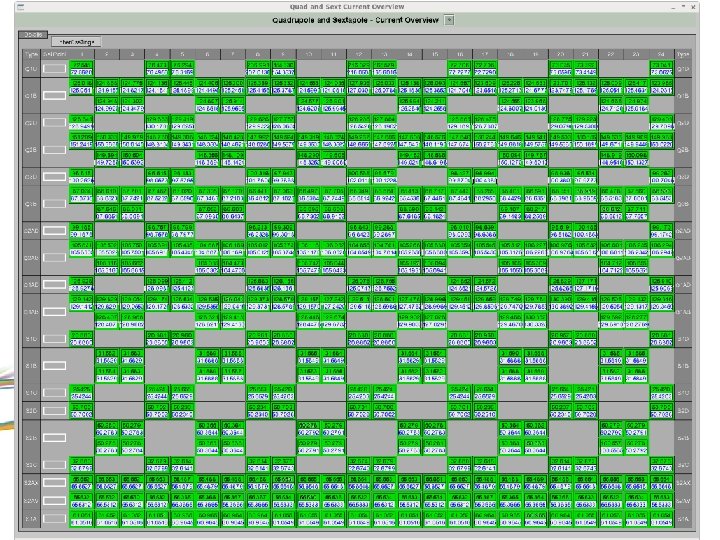Click the S1B row setpoint input field

[55, 366]
